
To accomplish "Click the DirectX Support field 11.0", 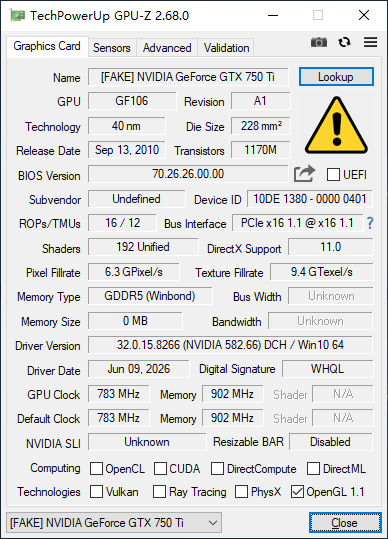I will [331, 247].
